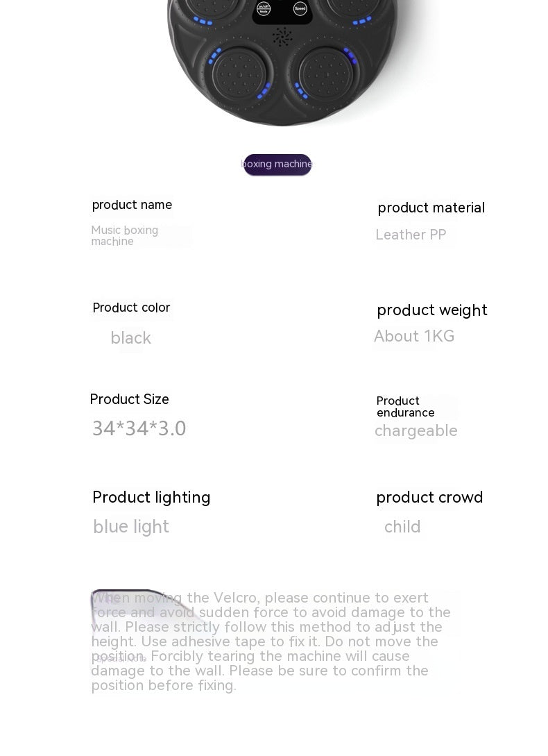Select the 'Music boxing machine' value text

[125, 236]
